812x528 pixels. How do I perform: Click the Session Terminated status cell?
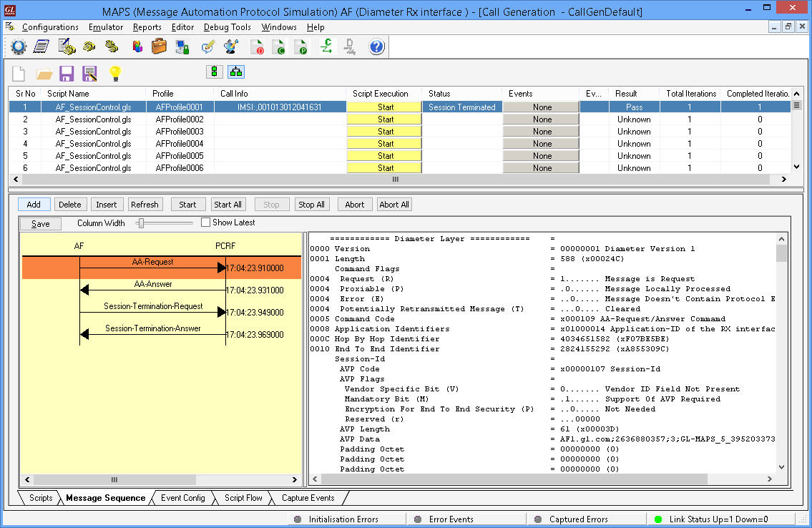(x=462, y=107)
